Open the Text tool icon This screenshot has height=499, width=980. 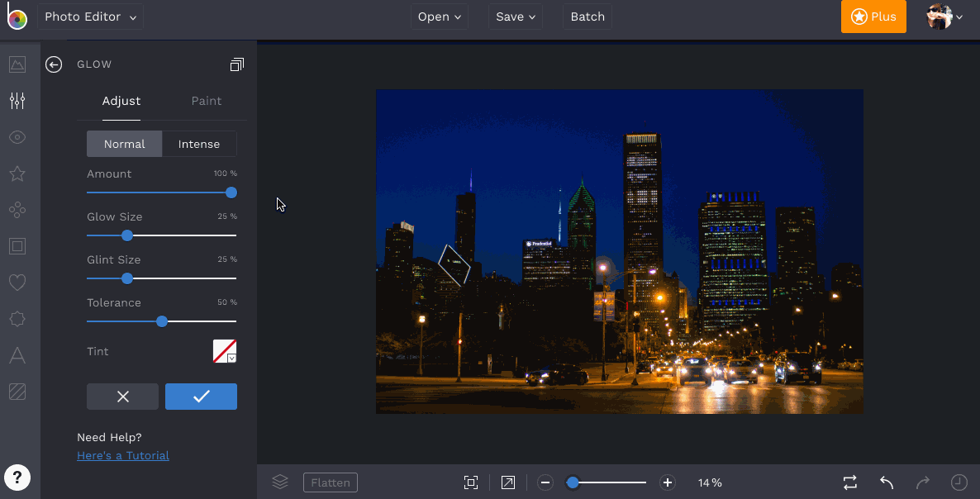(x=17, y=355)
